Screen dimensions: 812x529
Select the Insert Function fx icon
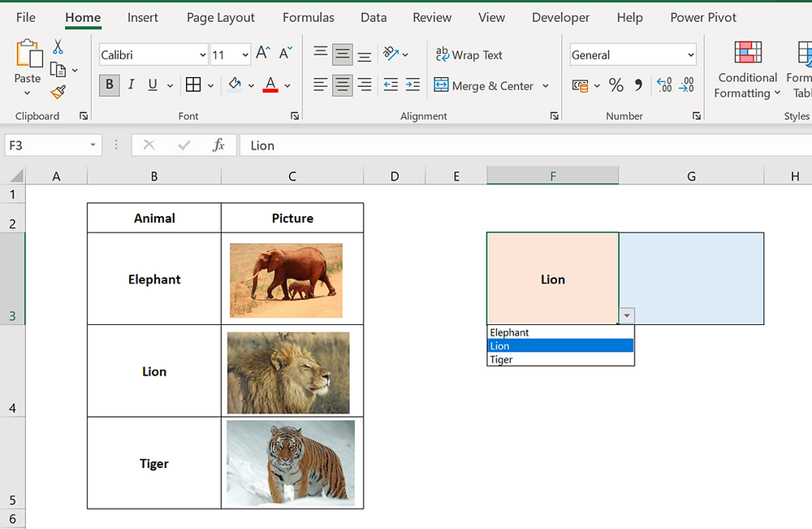pyautogui.click(x=218, y=145)
